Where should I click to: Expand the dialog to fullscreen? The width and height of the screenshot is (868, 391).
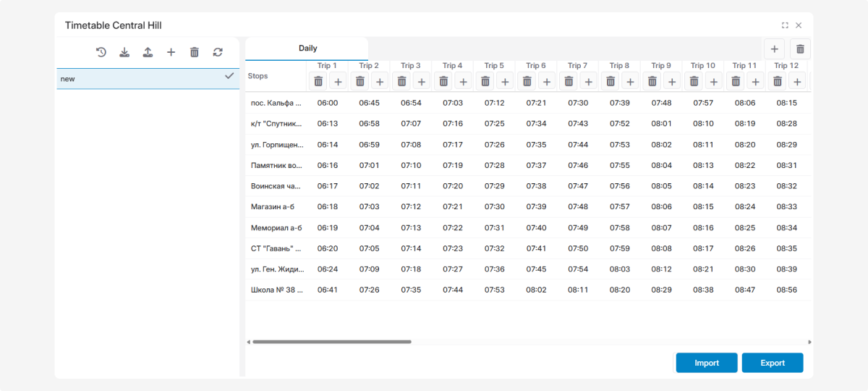tap(785, 25)
